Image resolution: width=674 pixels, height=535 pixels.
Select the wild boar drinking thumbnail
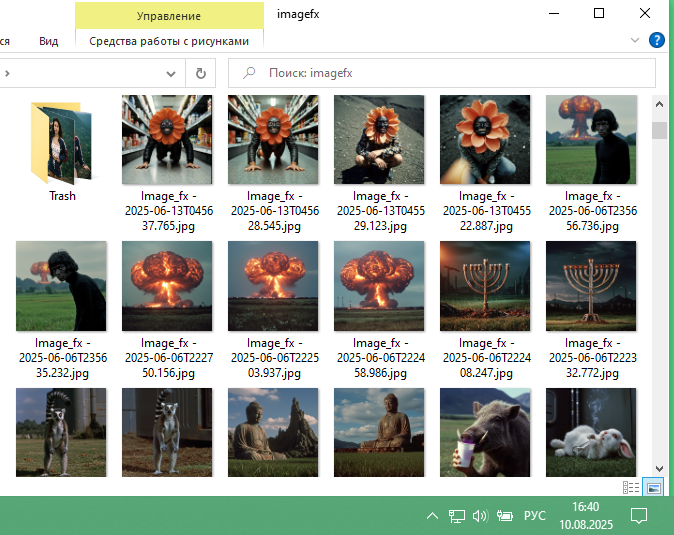tap(485, 432)
